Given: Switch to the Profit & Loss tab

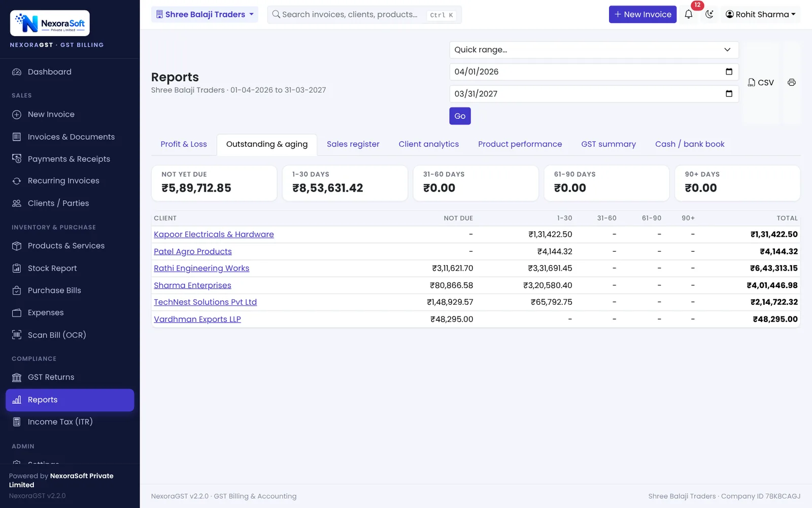Looking at the screenshot, I should coord(184,144).
